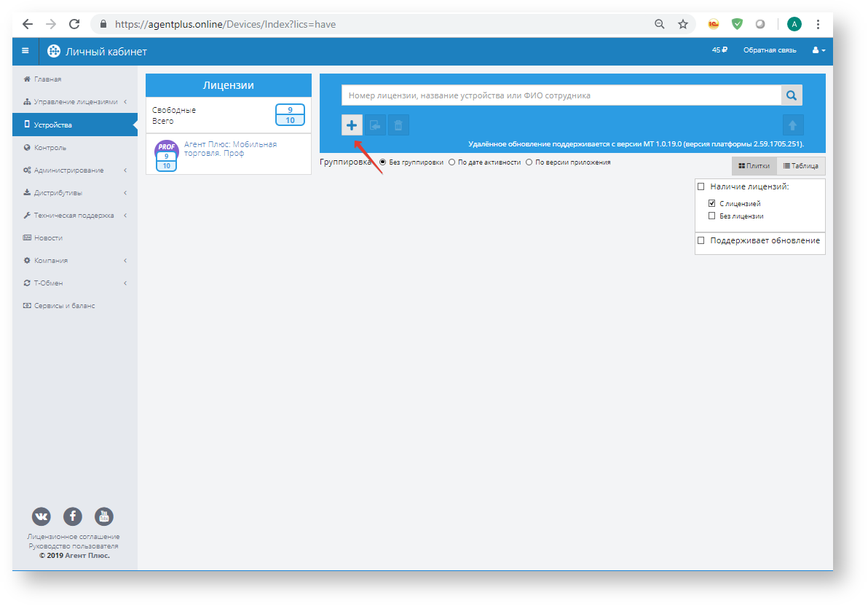Click the license search input field

coord(561,95)
